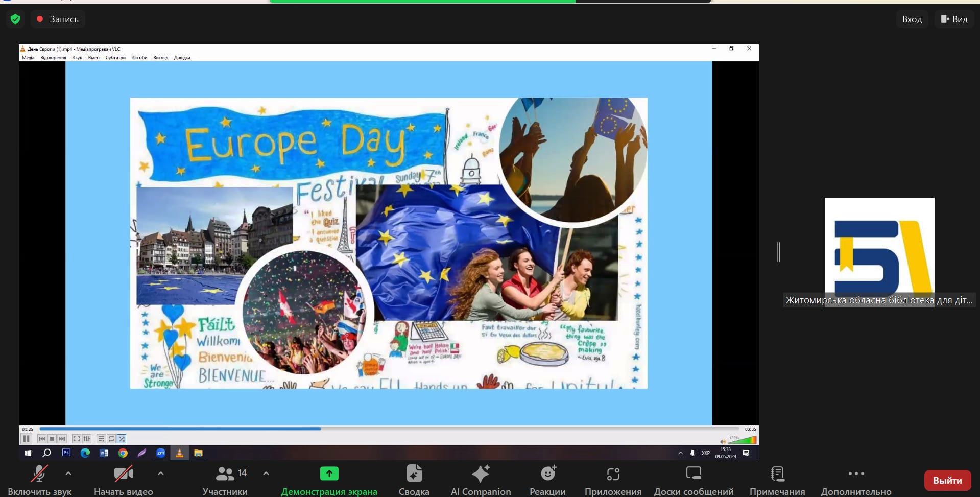Open the Медіа menu in VLC

pyautogui.click(x=28, y=58)
